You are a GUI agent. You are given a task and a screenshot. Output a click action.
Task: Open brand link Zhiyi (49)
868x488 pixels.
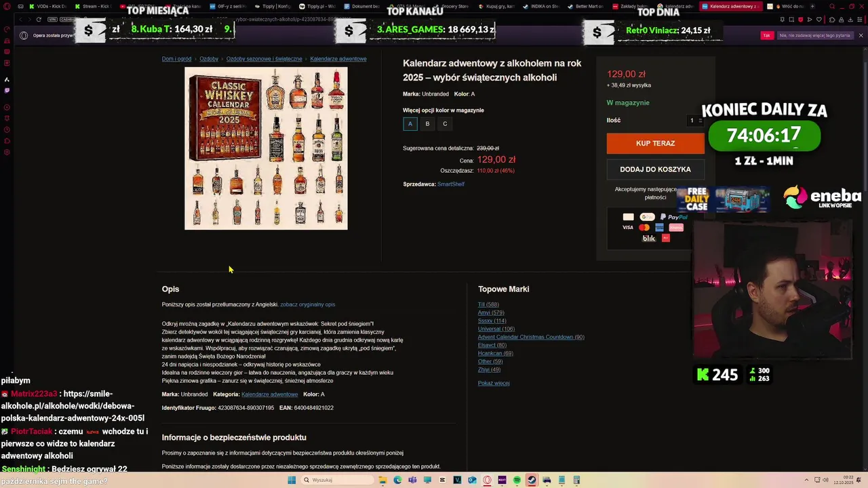[x=489, y=370]
